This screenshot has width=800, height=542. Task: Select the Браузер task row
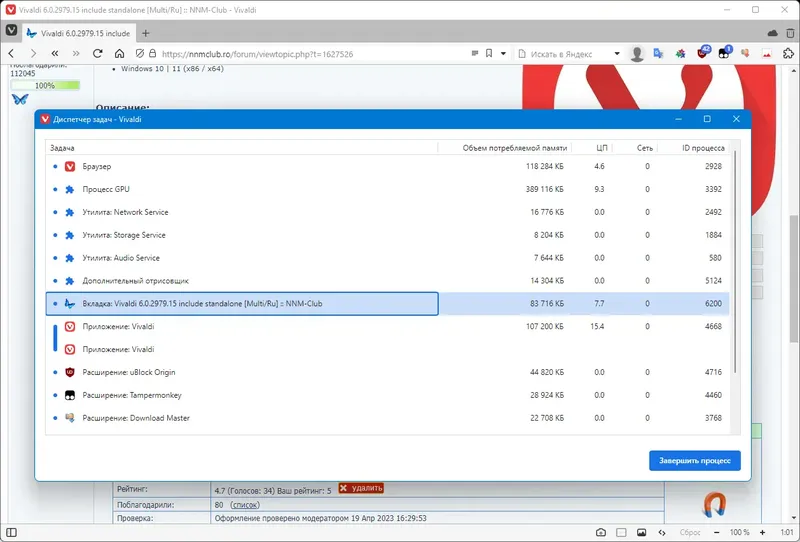pyautogui.click(x=388, y=166)
